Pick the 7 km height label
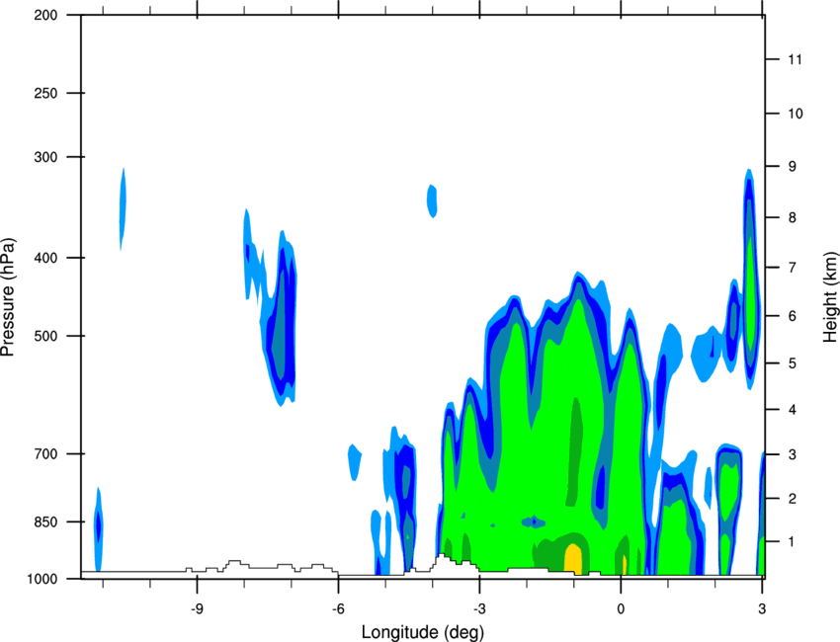 point(792,268)
